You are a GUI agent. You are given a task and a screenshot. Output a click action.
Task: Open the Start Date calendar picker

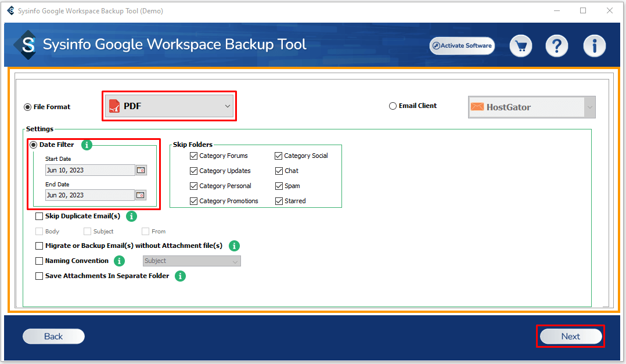141,170
